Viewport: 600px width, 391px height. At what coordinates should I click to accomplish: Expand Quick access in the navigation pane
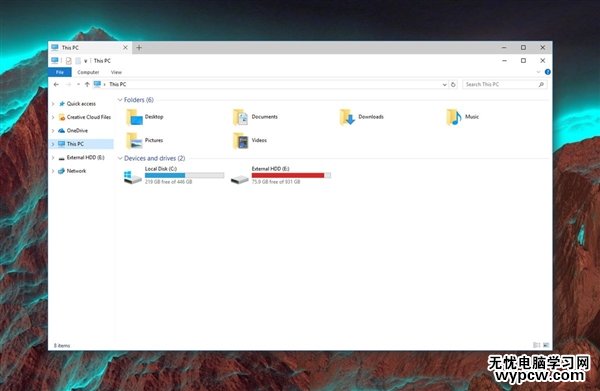(53, 104)
